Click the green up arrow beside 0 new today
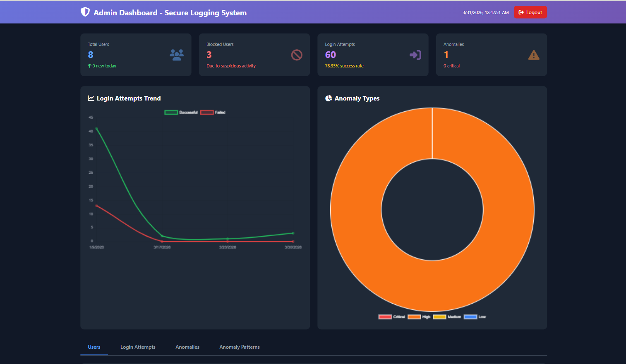This screenshot has width=626, height=364. pos(89,66)
